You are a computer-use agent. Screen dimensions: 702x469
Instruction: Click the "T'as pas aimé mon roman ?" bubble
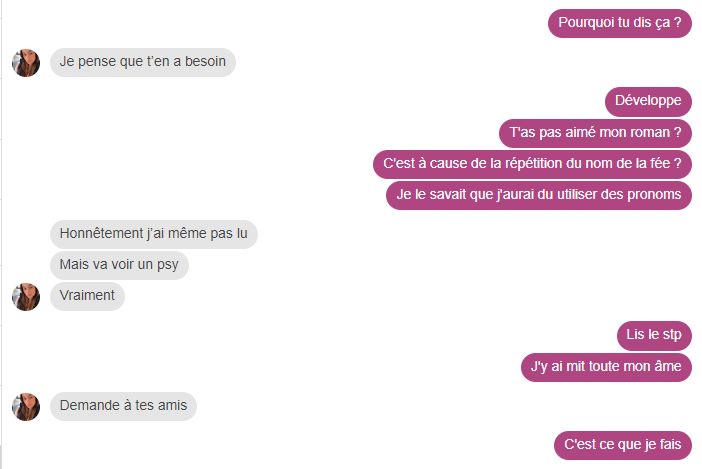[595, 133]
